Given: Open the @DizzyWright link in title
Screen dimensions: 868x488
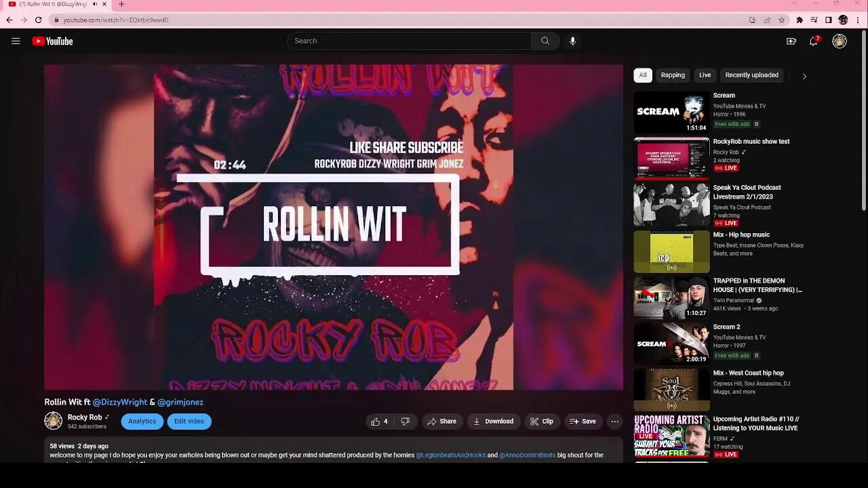Looking at the screenshot, I should [x=120, y=402].
